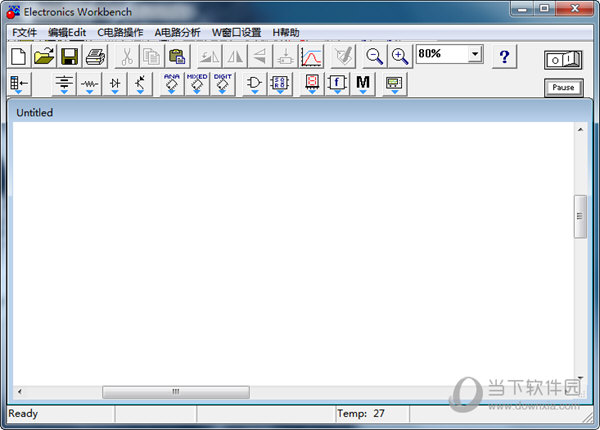Click the horizontal scrollbar left arrow
The height and width of the screenshot is (430, 600).
click(x=19, y=392)
